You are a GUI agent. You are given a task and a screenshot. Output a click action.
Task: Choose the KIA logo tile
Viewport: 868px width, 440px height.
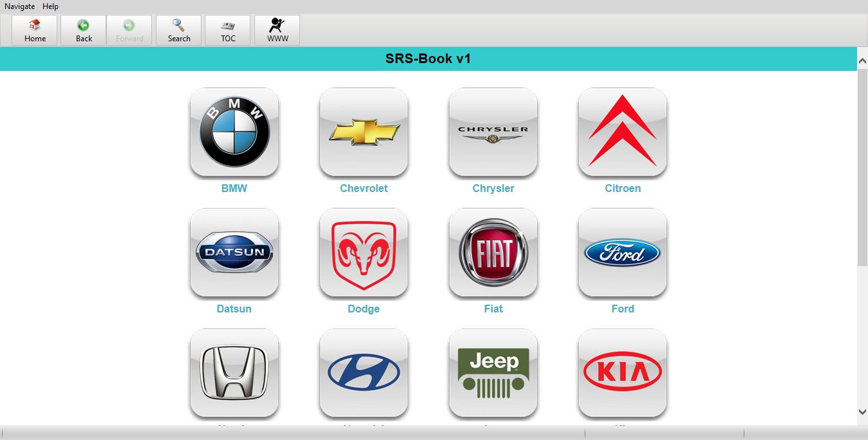(623, 373)
